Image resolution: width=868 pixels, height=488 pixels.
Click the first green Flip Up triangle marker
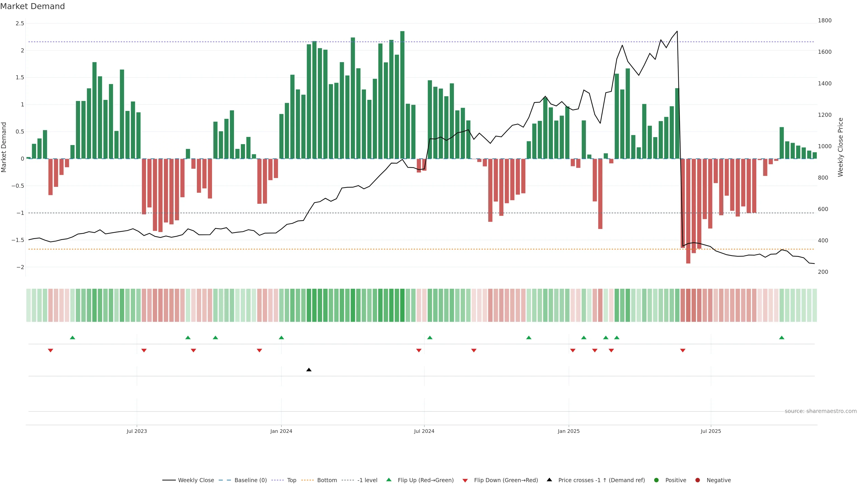pyautogui.click(x=72, y=338)
